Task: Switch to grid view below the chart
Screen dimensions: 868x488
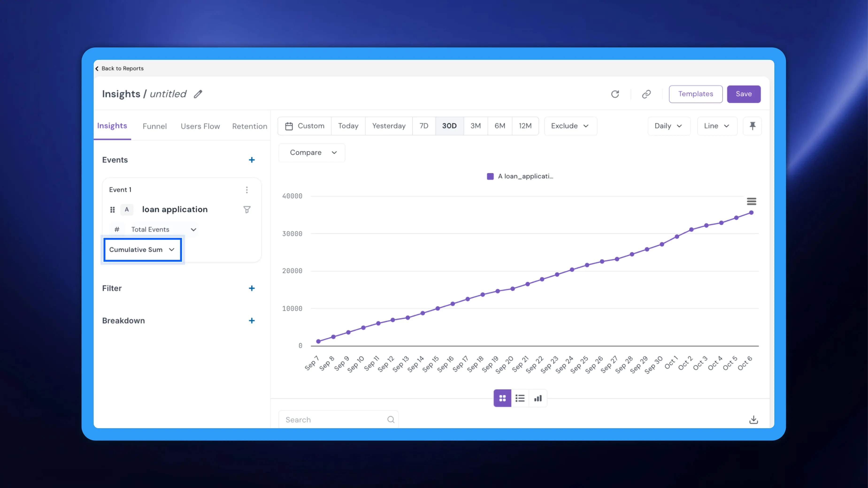Action: point(502,398)
